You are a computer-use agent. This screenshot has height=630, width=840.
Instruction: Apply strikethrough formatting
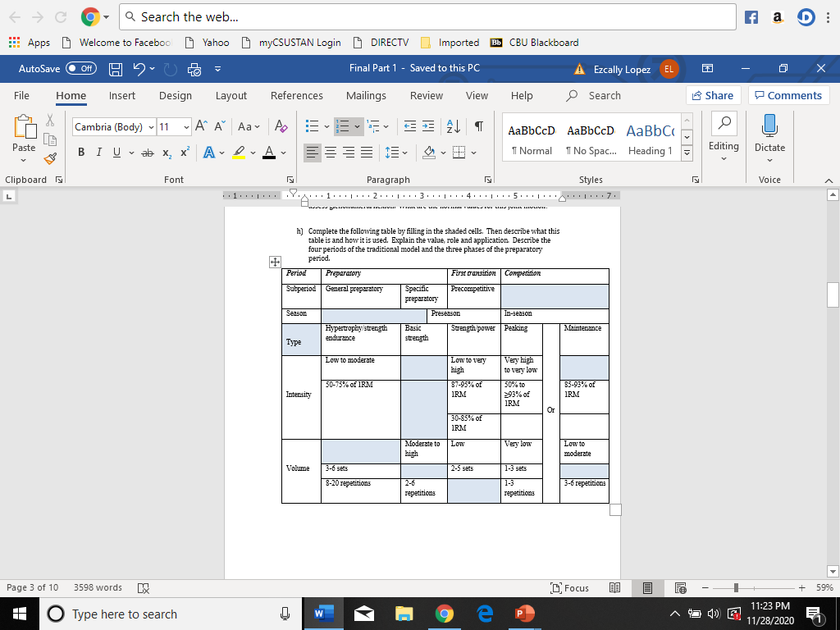click(x=147, y=153)
